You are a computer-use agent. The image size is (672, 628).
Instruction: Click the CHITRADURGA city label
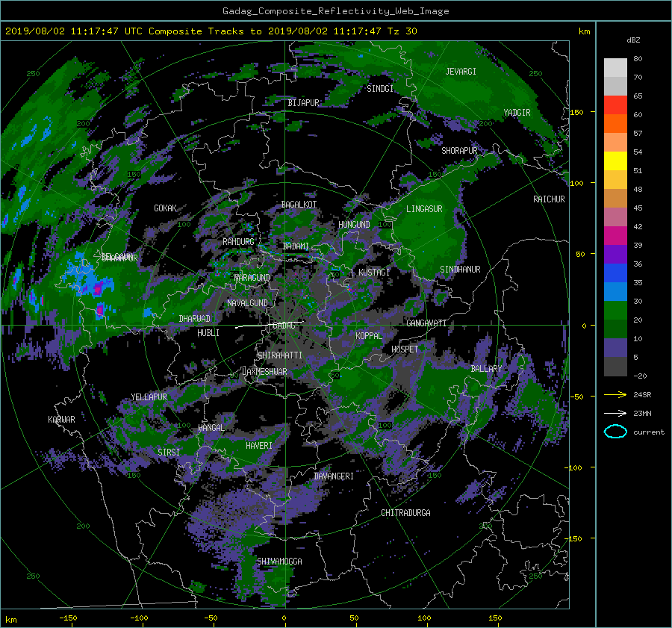405,513
